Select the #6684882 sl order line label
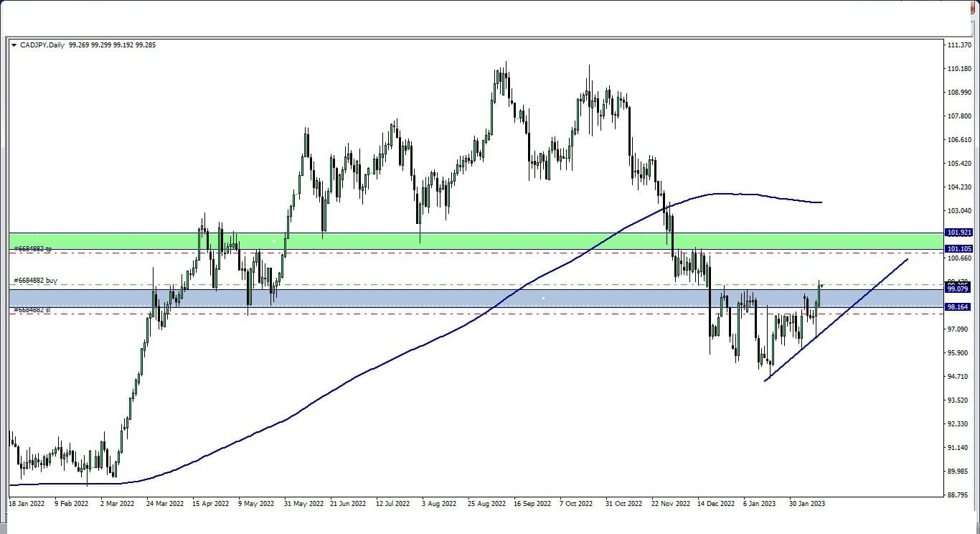 point(32,310)
